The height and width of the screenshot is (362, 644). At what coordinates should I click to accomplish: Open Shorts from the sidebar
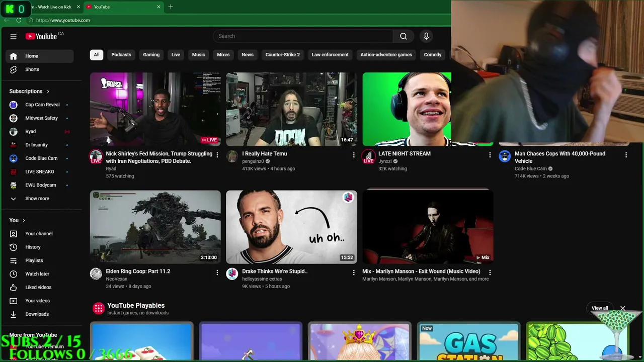[40, 69]
